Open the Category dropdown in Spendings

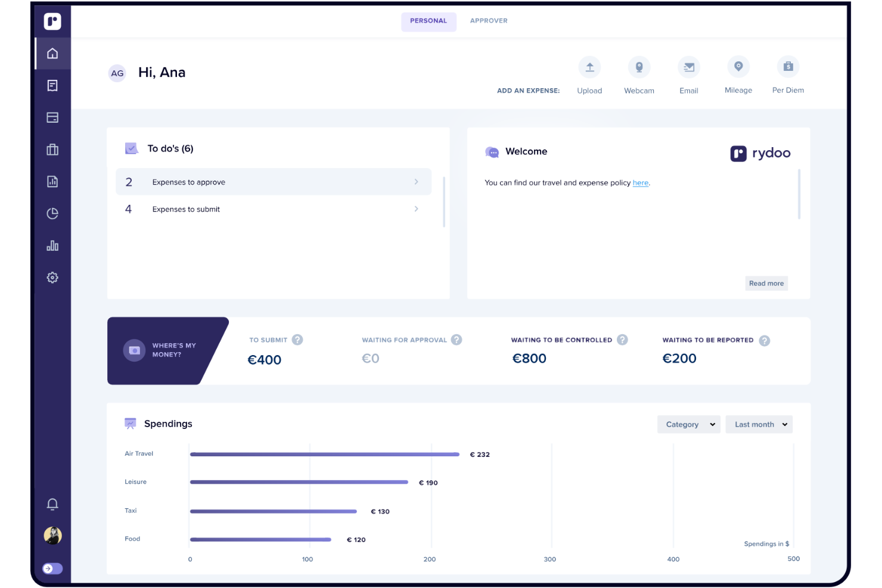[688, 424]
